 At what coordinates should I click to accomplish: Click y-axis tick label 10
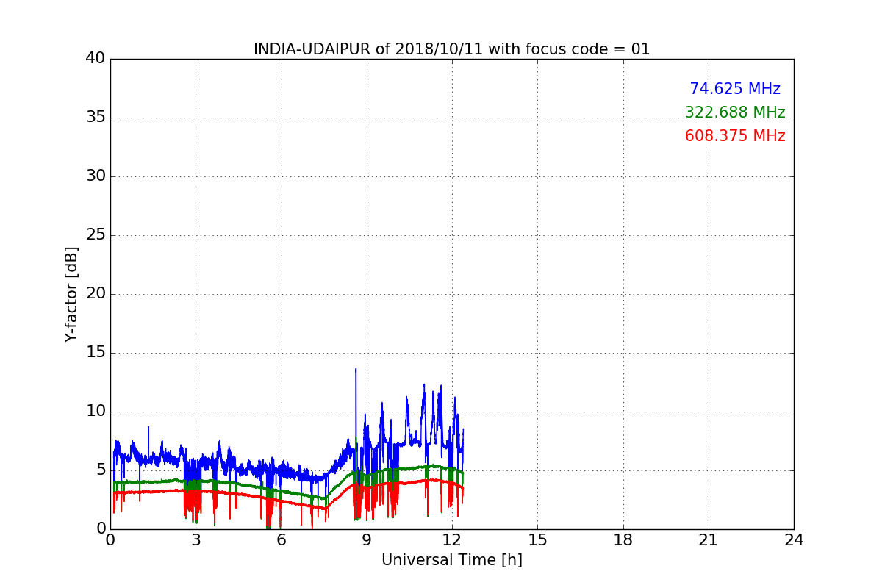click(x=96, y=412)
